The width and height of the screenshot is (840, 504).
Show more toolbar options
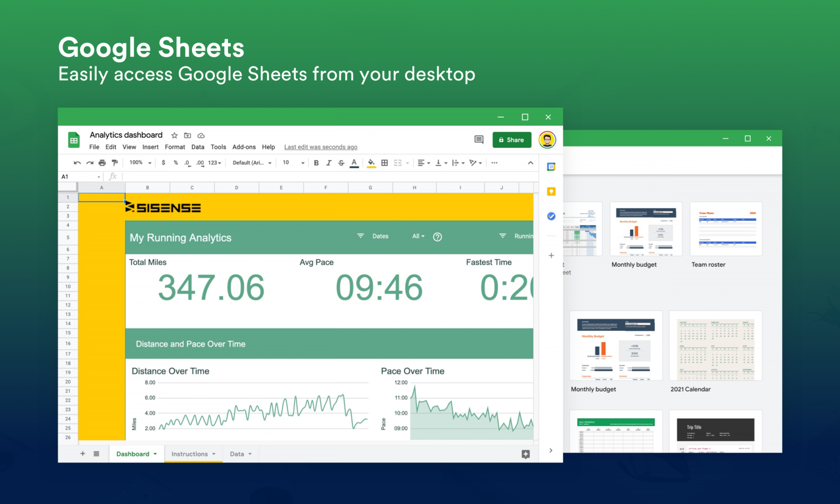pyautogui.click(x=494, y=163)
